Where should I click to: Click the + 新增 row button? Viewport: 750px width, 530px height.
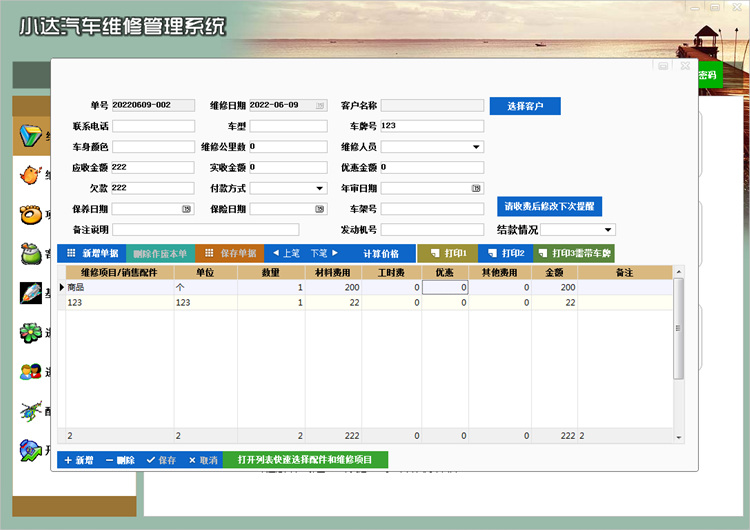pyautogui.click(x=79, y=460)
